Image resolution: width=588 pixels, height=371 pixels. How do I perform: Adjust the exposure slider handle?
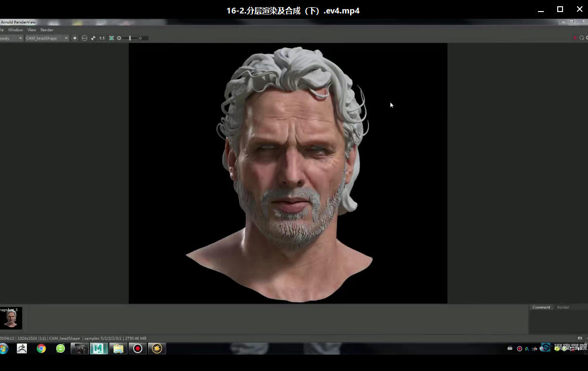pyautogui.click(x=130, y=38)
